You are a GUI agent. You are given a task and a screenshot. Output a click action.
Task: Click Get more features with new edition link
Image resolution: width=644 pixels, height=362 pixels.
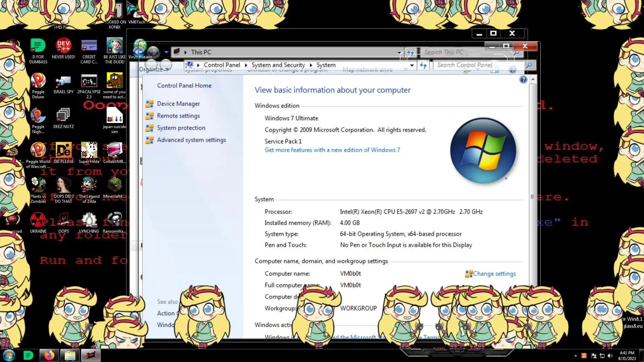tap(332, 150)
